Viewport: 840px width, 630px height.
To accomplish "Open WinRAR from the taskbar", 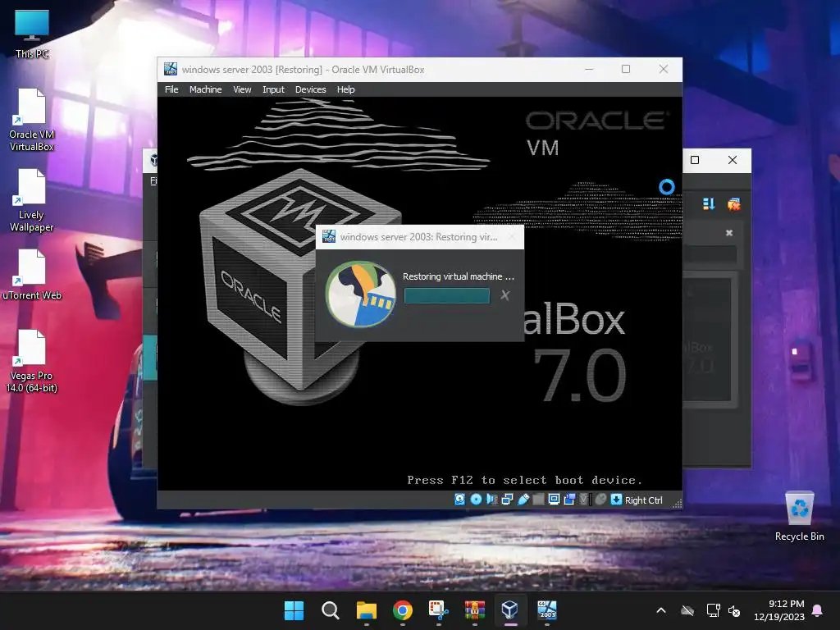I will 475,610.
